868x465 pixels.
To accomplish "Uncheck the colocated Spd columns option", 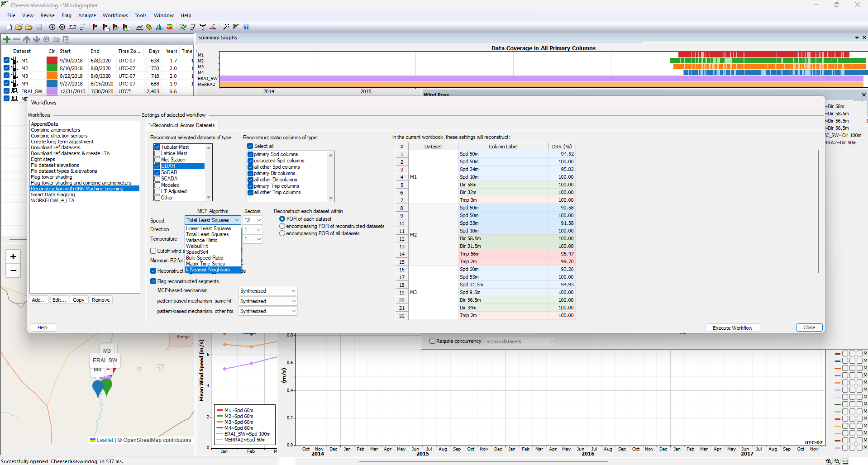I will tap(250, 161).
